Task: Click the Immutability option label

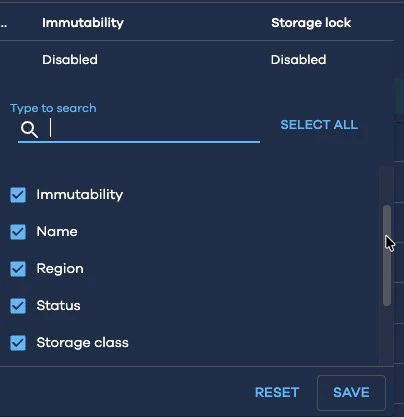Action: (x=80, y=195)
